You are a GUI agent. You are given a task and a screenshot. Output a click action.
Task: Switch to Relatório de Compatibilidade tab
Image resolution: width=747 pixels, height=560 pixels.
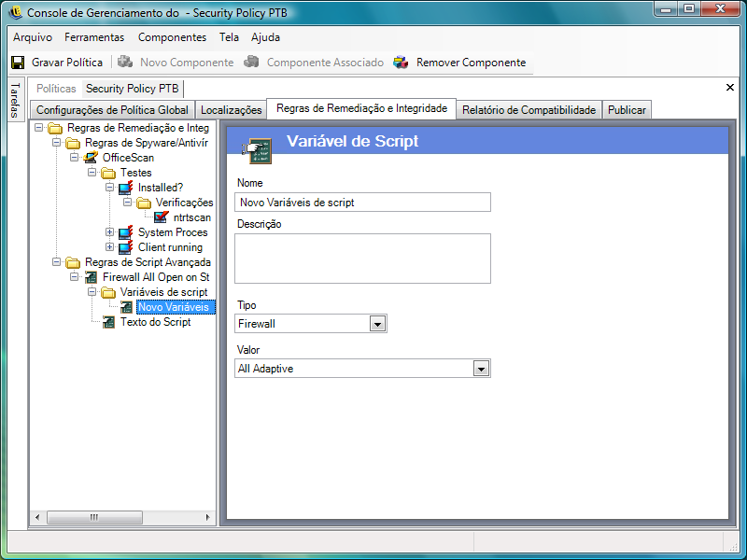[529, 110]
